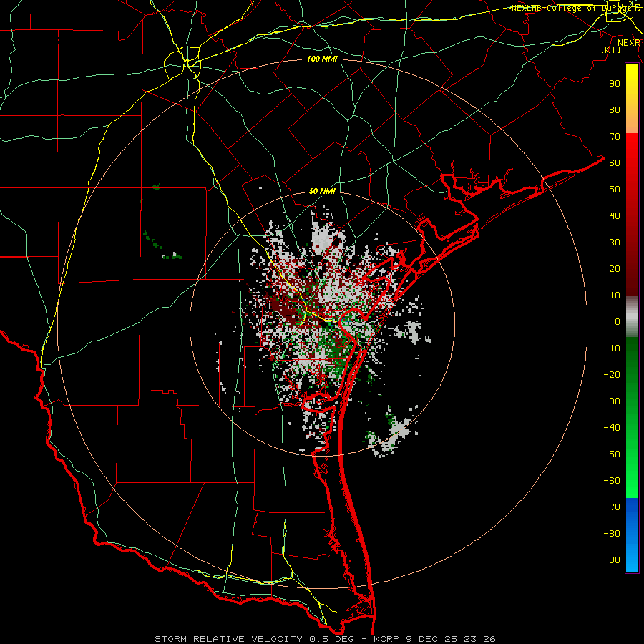Screen dimensions: 644x644
Task: Click the "-30" value on the velocity scale
Action: coord(612,401)
